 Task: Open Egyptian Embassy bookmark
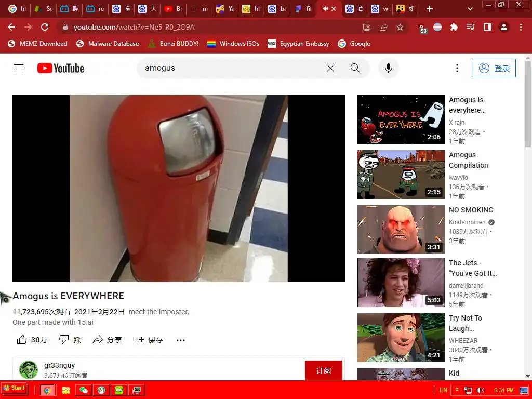pos(299,44)
